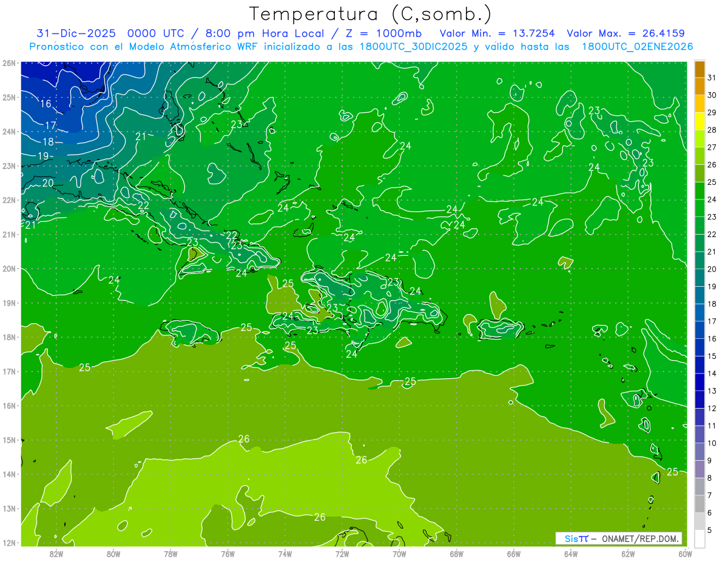
Task: Click the lime swatch between 26 and 27
Action: point(699,156)
